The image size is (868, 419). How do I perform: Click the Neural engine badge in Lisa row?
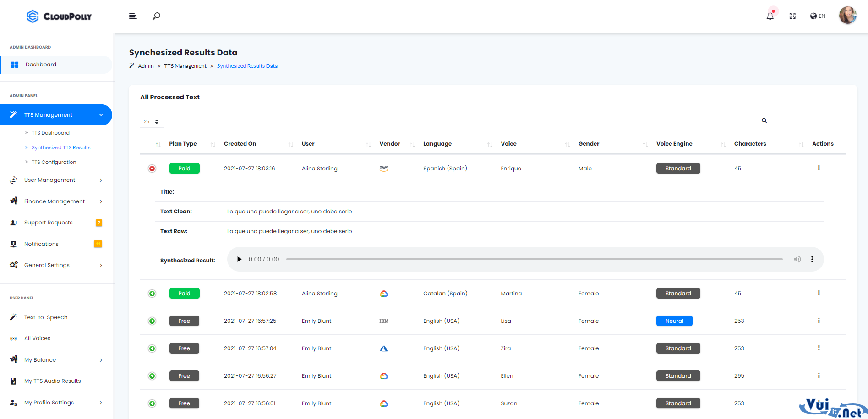pos(674,321)
